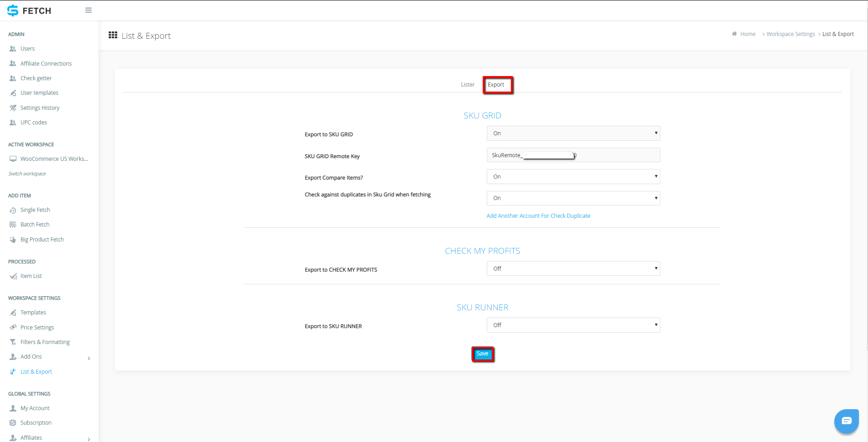Open Filters & Formatting page
The width and height of the screenshot is (868, 442).
coord(45,342)
